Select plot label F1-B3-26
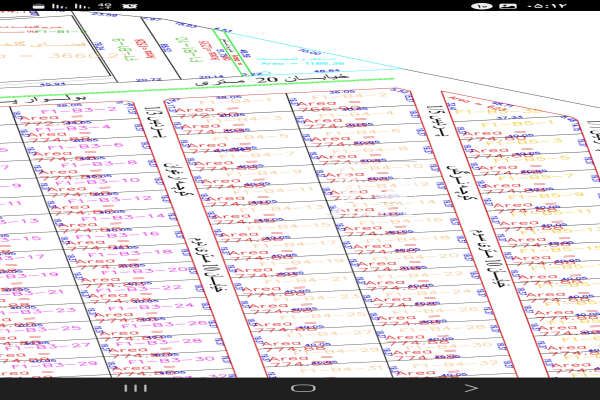 tap(166, 325)
